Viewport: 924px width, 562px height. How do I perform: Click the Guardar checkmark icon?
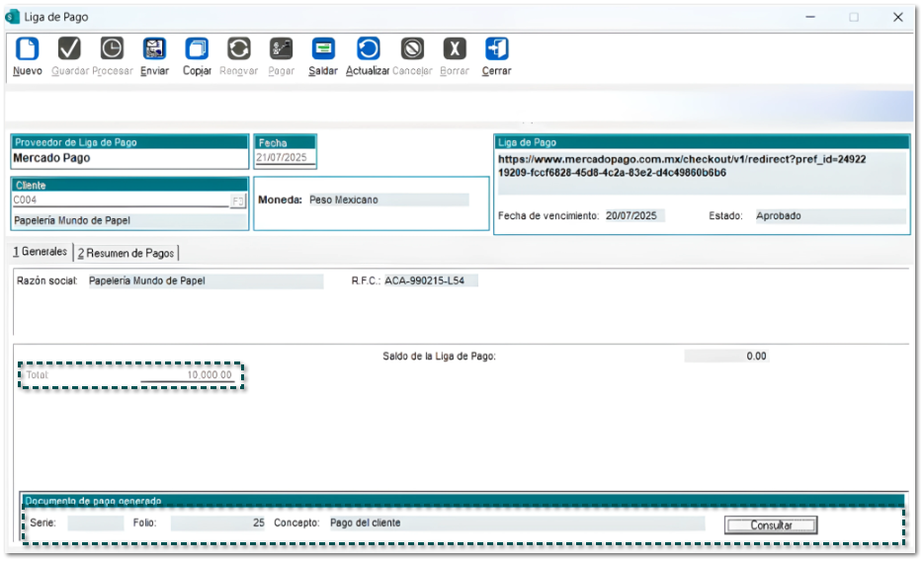pos(69,49)
